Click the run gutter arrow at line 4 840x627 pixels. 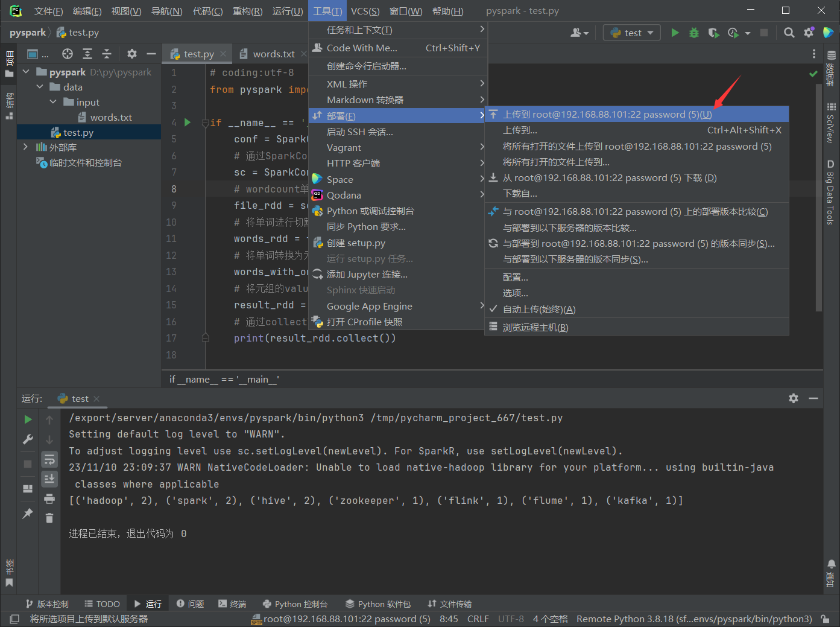(x=188, y=123)
